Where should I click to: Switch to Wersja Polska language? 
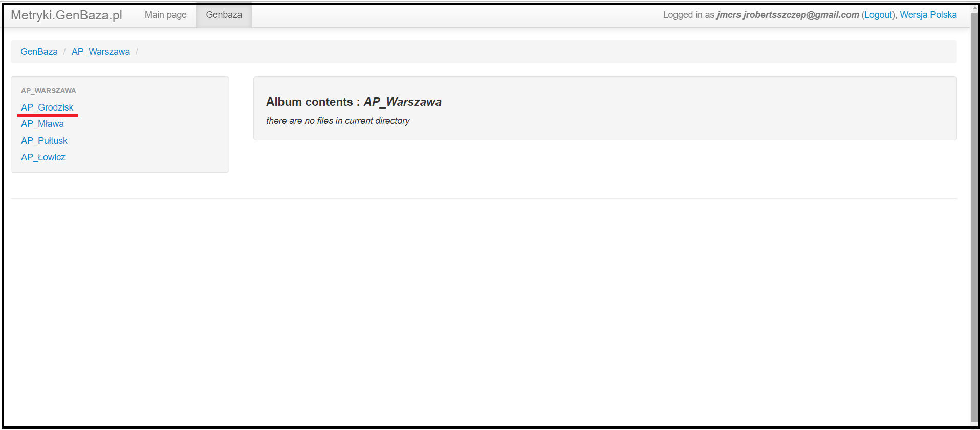click(x=928, y=15)
